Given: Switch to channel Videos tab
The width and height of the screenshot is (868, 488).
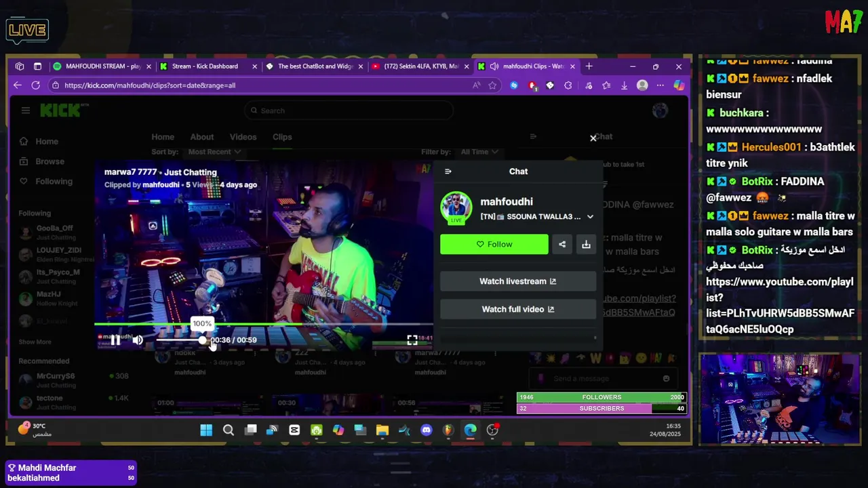Looking at the screenshot, I should [243, 137].
